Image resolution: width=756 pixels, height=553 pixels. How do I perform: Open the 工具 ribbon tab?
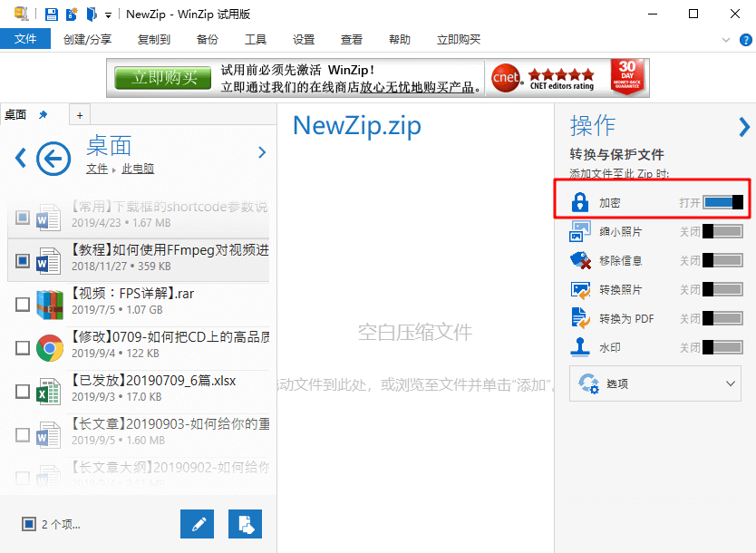point(256,39)
